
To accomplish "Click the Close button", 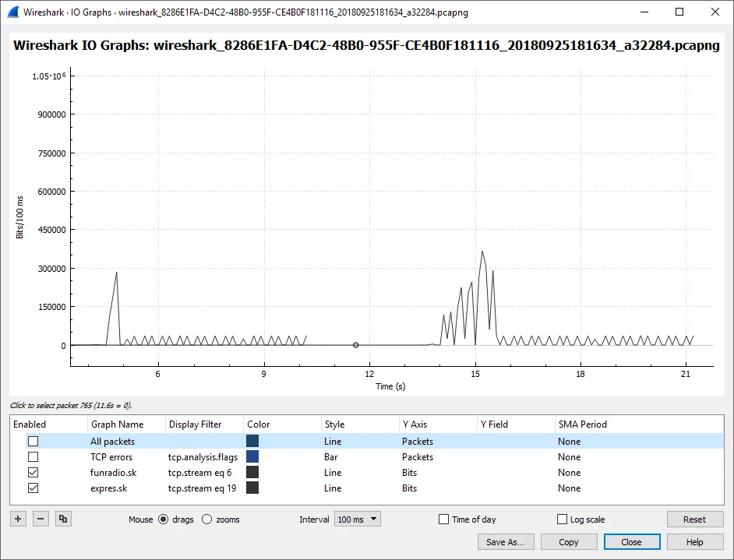I will point(631,542).
